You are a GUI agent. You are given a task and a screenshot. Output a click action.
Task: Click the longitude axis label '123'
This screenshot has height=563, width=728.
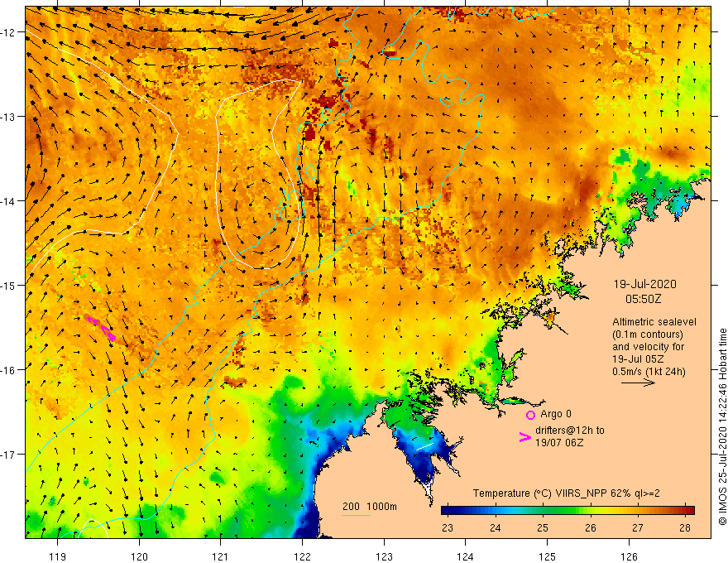(x=384, y=556)
